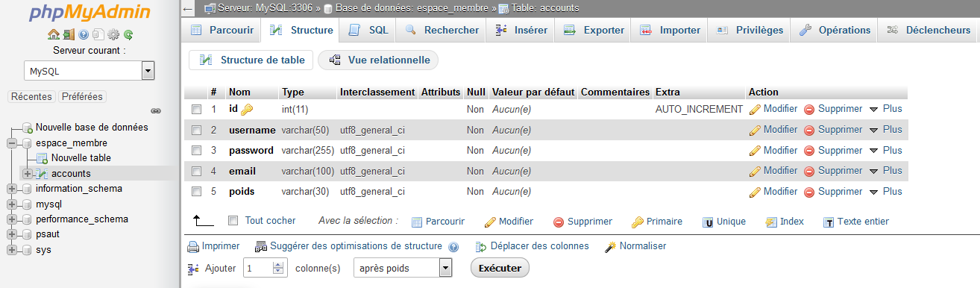
Task: Click Texte entier fulltext action
Action: [x=856, y=222]
